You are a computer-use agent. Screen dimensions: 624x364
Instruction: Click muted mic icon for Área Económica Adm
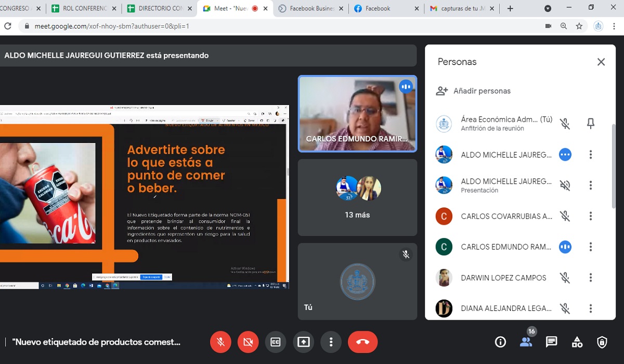(x=565, y=124)
